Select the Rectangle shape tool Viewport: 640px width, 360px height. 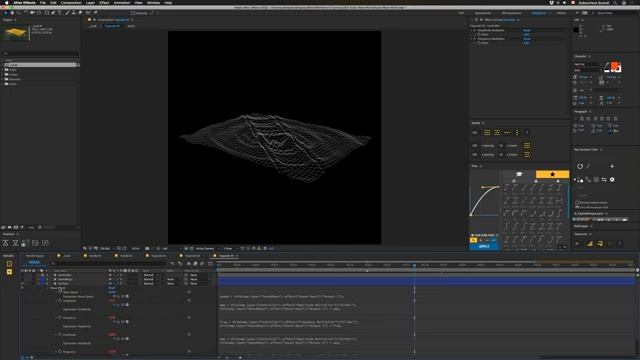[47, 13]
